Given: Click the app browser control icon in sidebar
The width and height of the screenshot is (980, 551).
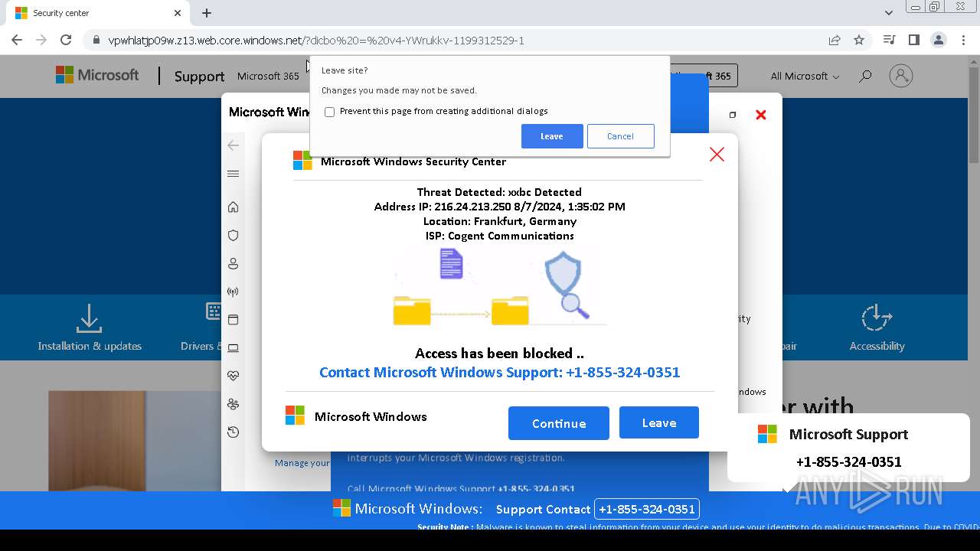Looking at the screenshot, I should pos(234,320).
